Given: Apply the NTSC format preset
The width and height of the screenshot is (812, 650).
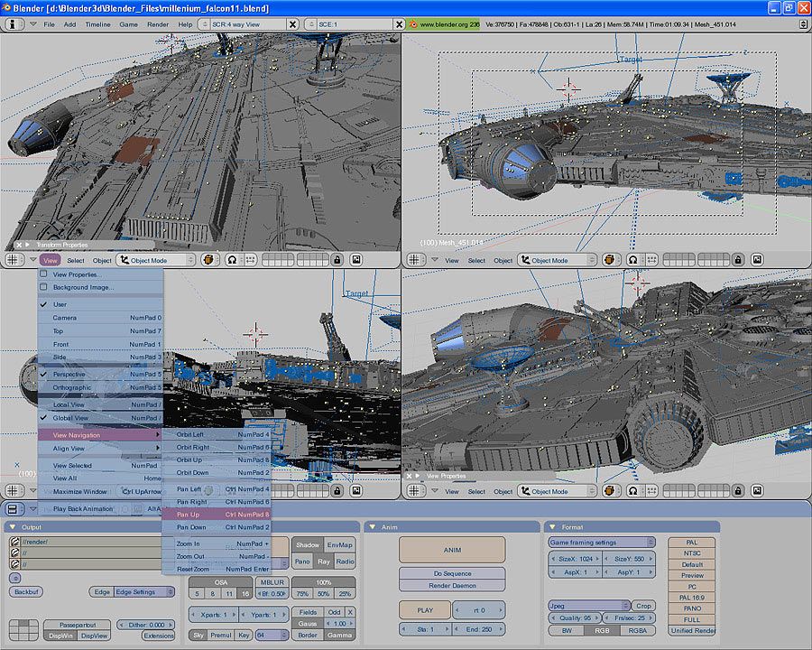Looking at the screenshot, I should pos(692,553).
